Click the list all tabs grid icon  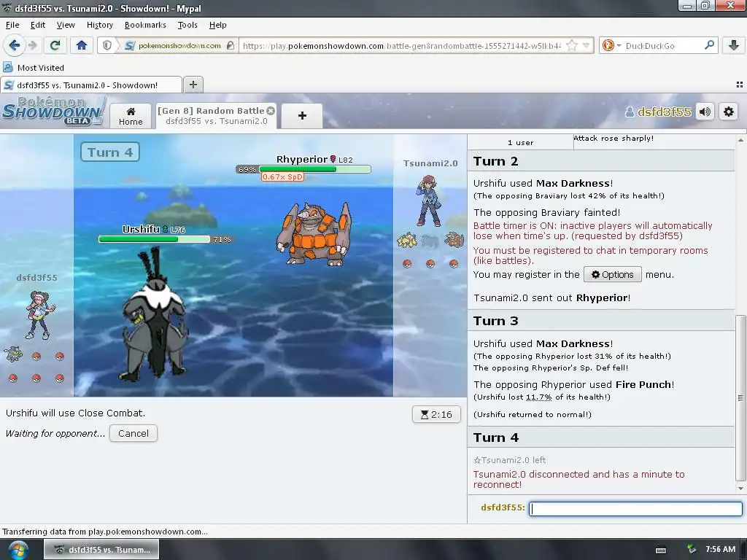point(740,85)
